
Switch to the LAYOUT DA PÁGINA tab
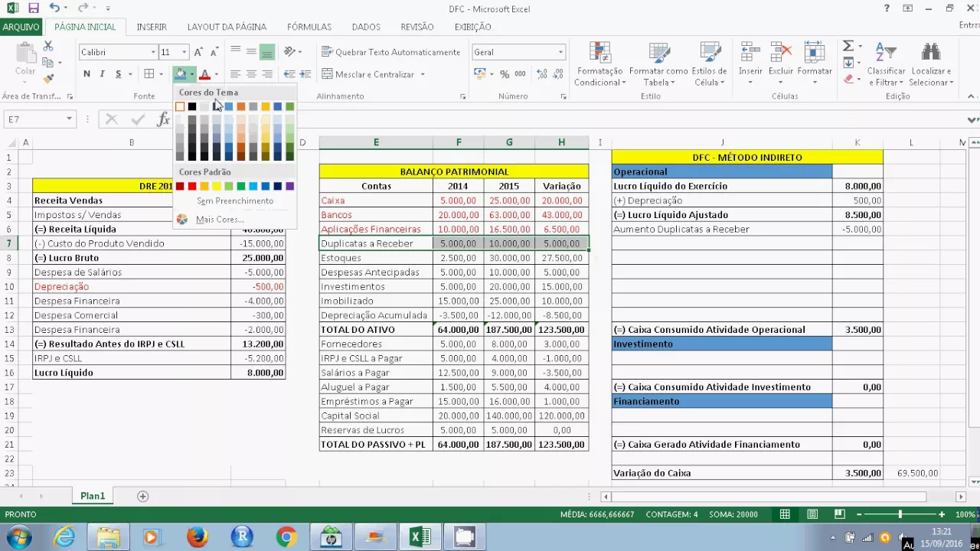227,27
